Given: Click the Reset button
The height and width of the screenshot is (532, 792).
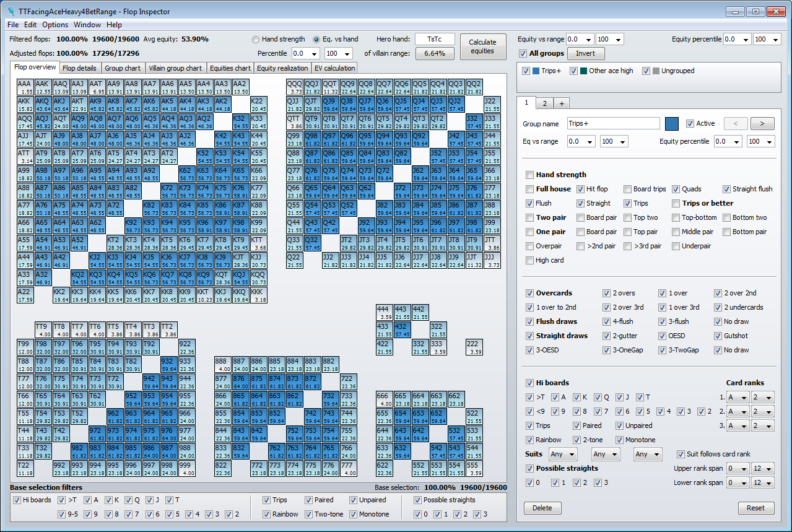Looking at the screenshot, I should coord(755,508).
